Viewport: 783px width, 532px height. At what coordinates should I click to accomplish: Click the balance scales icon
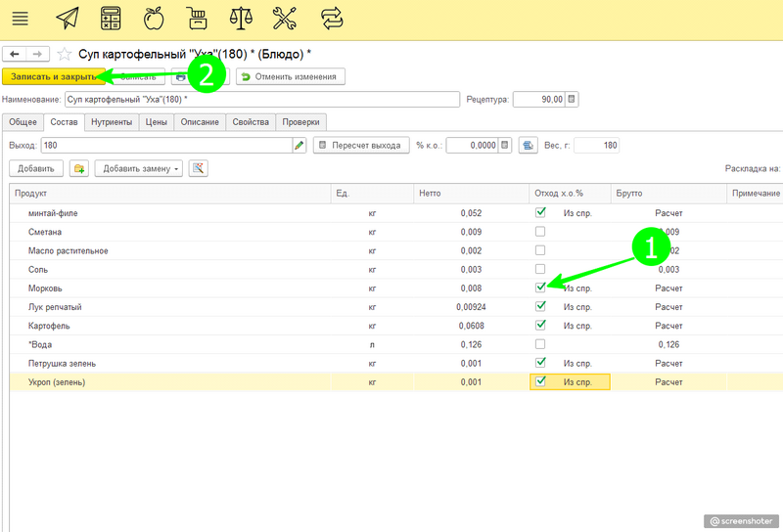pyautogui.click(x=239, y=18)
